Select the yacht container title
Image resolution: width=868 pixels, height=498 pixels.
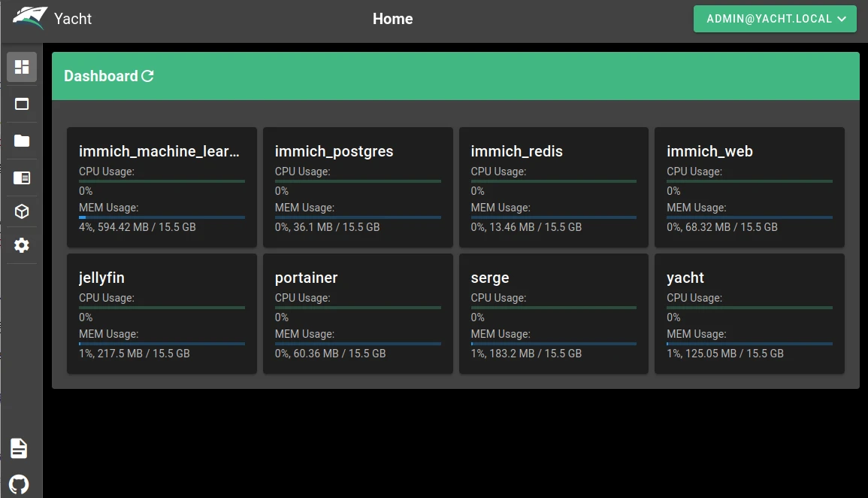[x=685, y=278]
